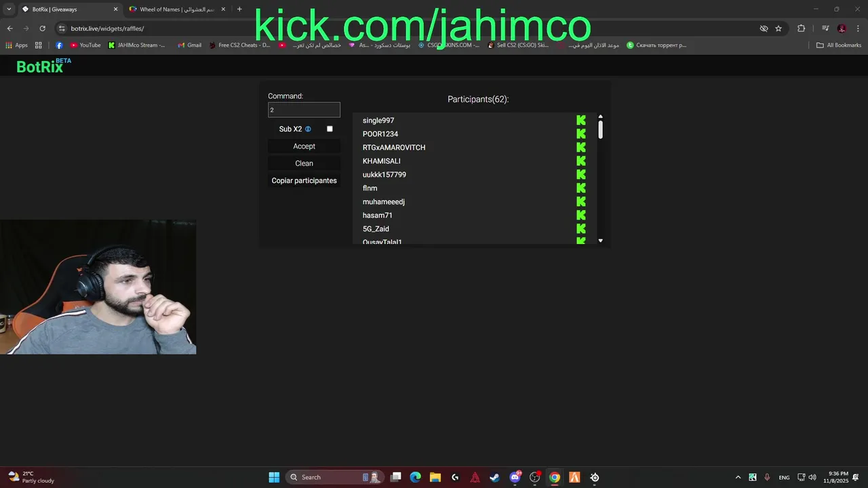Click the Windows taskbar Search box
The image size is (868, 488).
point(334,477)
